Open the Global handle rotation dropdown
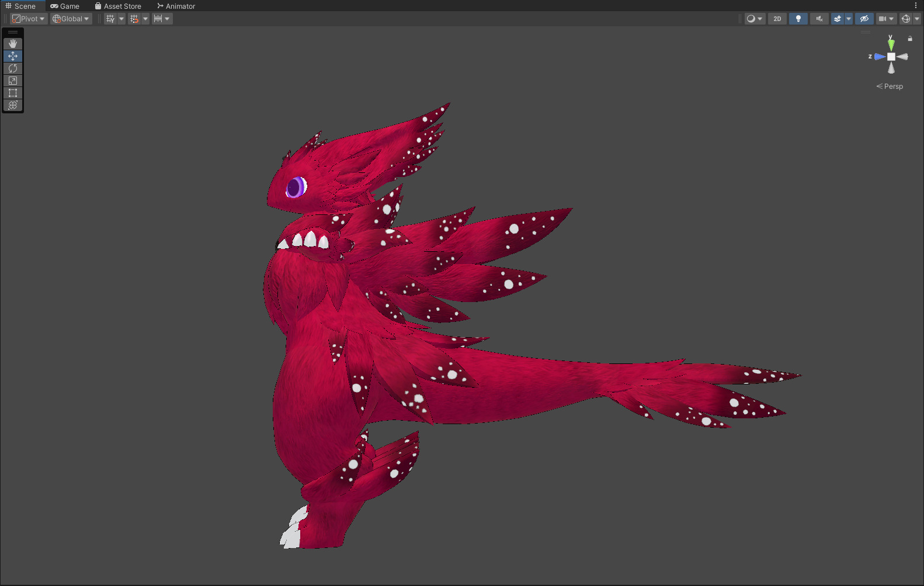Viewport: 924px width, 586px height. (71, 19)
